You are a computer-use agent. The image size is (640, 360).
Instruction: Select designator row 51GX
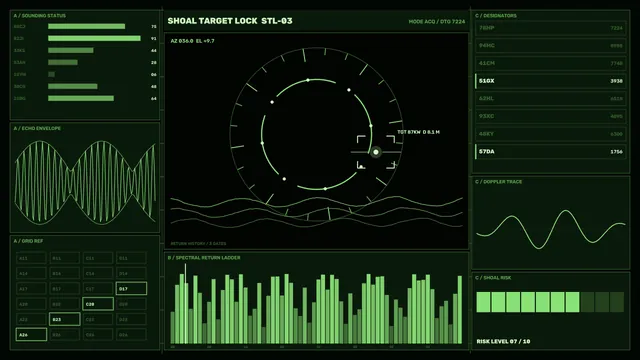(x=550, y=81)
